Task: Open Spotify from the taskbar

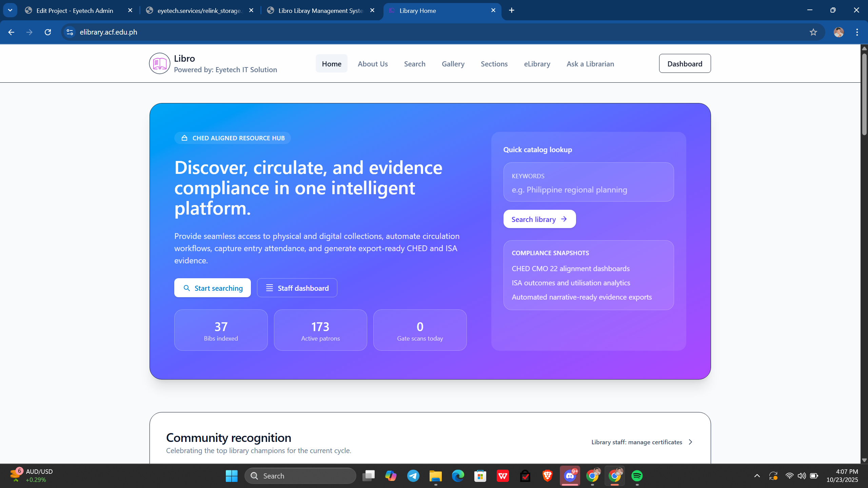Action: click(637, 476)
